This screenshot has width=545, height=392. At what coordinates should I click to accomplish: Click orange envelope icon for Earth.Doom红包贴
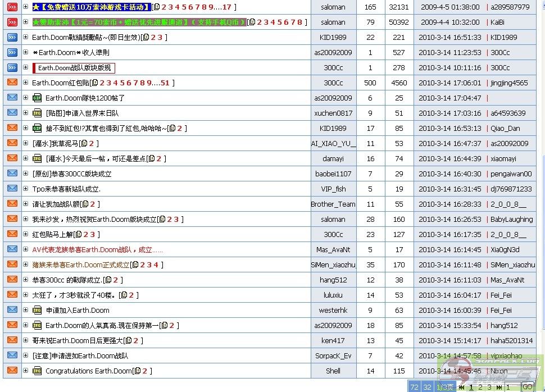[x=12, y=83]
